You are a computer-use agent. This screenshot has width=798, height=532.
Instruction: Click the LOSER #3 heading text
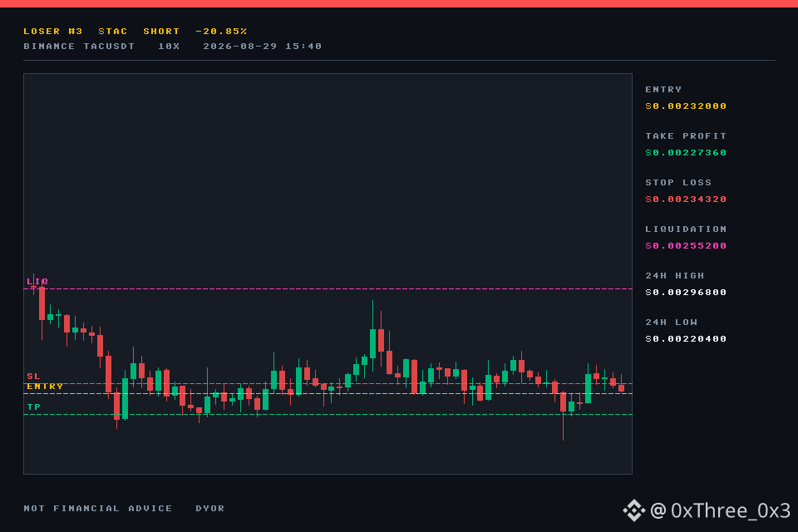tap(53, 32)
